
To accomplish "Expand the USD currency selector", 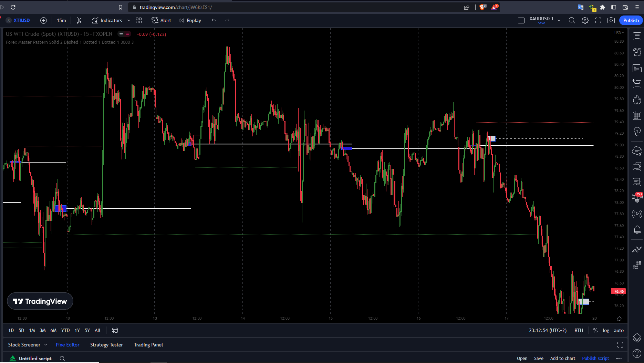I will coord(619,33).
